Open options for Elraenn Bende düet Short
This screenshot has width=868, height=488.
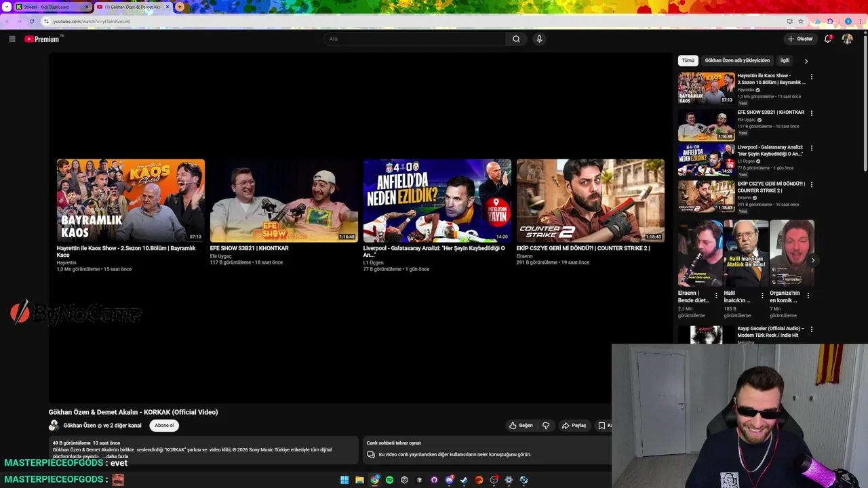pos(716,296)
